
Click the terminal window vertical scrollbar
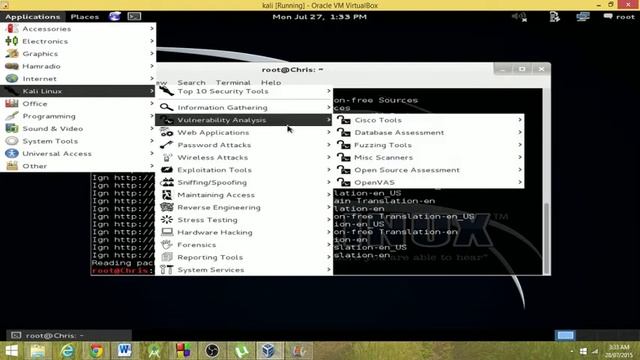(547, 238)
